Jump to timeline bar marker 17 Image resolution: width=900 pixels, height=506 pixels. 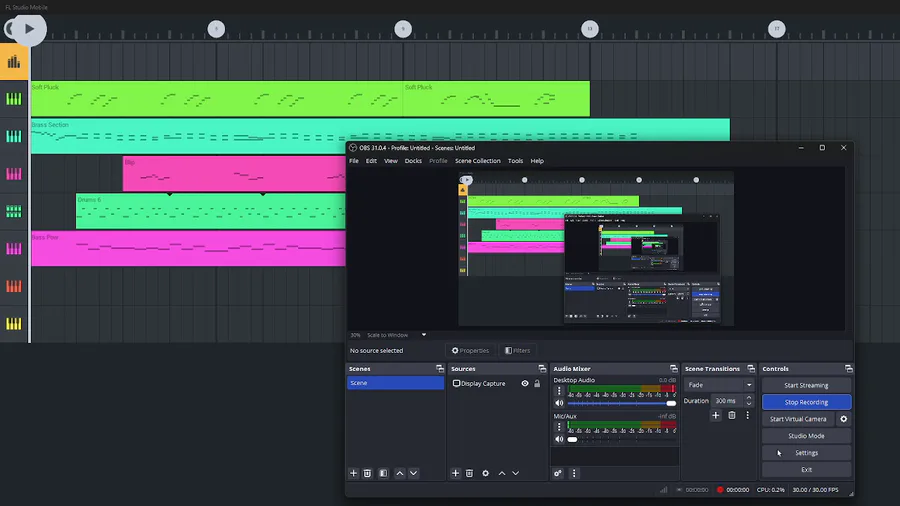tap(777, 29)
